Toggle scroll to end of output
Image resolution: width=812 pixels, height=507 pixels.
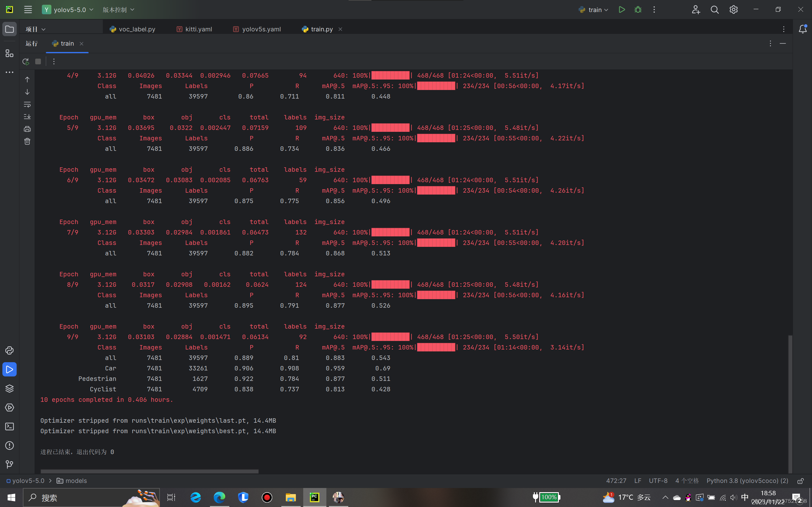27,117
